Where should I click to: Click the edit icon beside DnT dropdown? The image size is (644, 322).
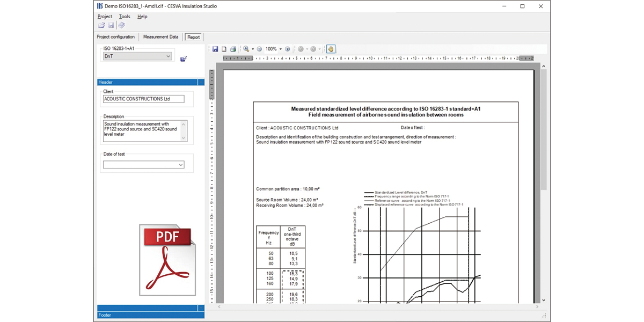coord(184,58)
